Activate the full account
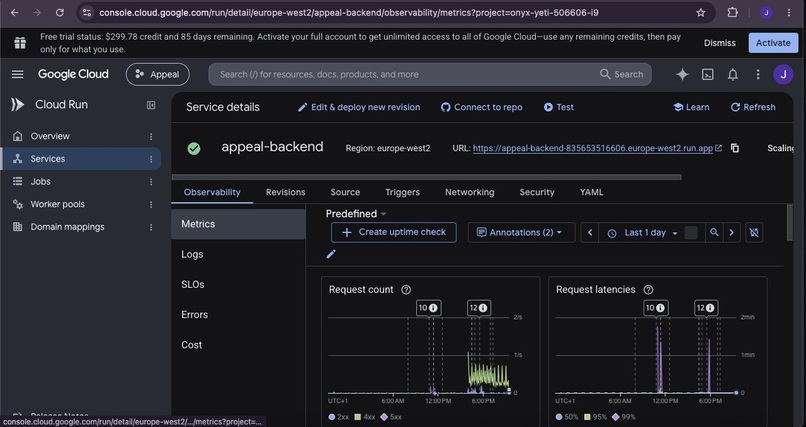The width and height of the screenshot is (806, 427). (773, 43)
